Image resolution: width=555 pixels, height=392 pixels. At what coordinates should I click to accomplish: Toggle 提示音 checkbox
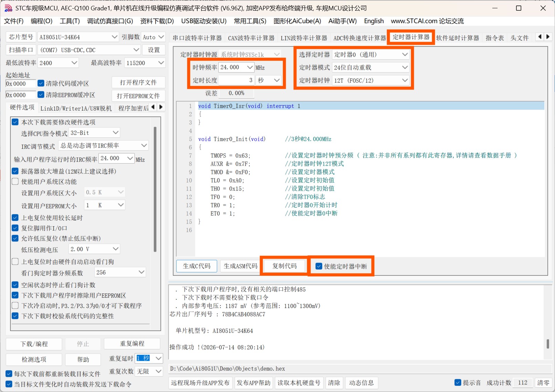[458, 382]
